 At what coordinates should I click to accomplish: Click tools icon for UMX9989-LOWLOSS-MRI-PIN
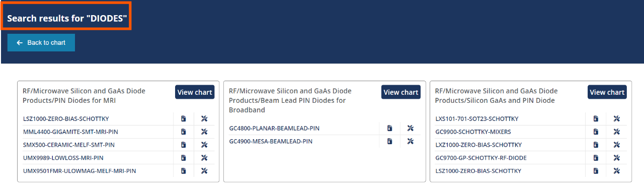pos(204,158)
